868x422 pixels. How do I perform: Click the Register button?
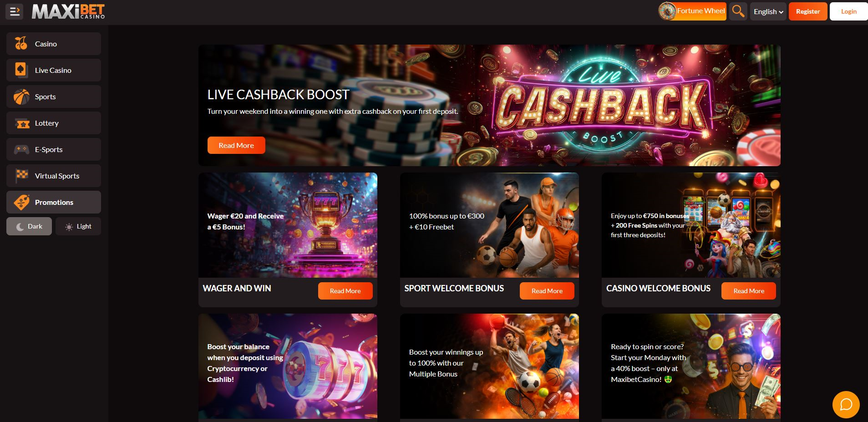(x=808, y=11)
